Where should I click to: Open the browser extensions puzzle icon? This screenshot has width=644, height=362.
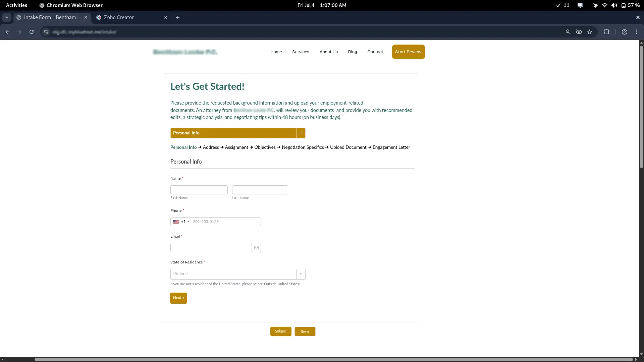(x=607, y=32)
